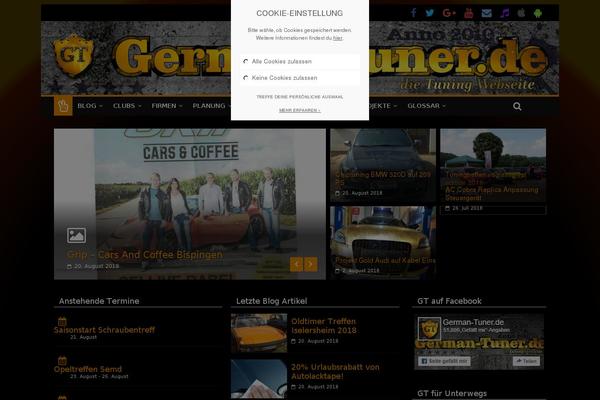The image size is (600, 400).
Task: Select 'Keine Cookies zulassen' radio option
Action: [246, 78]
